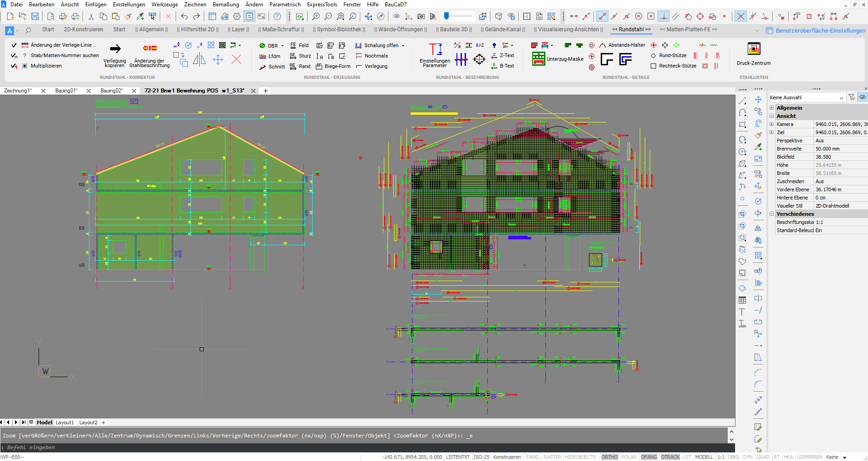Click the Verlegung kopieren arrow icon
Image resolution: width=868 pixels, height=461 pixels.
point(115,49)
